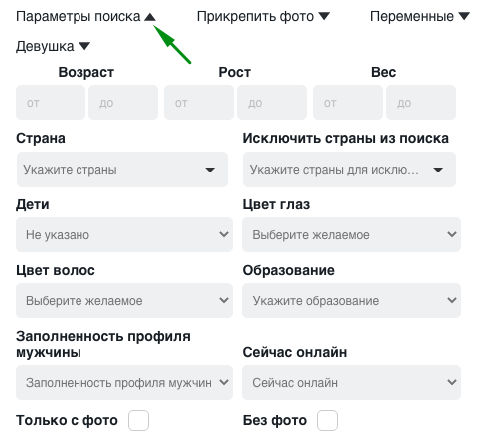The height and width of the screenshot is (438, 482).
Task: Tick the Без фото checkbox
Action: click(x=327, y=420)
